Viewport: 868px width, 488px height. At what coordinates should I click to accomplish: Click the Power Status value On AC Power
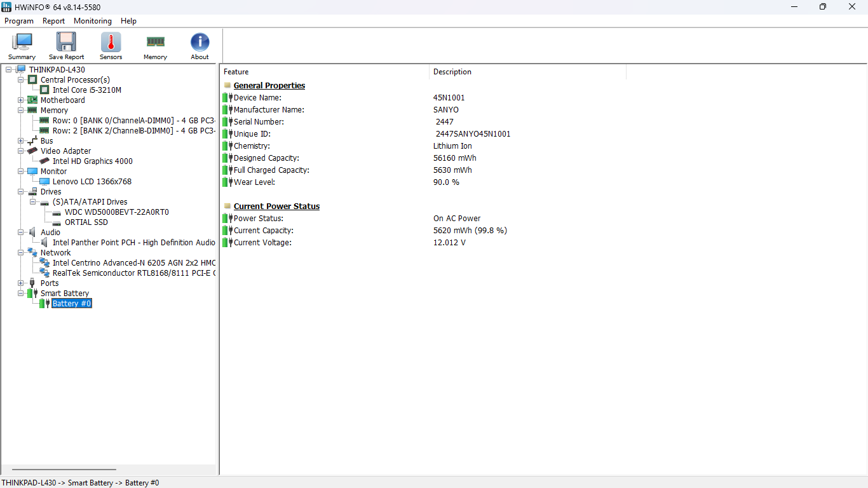coord(457,218)
